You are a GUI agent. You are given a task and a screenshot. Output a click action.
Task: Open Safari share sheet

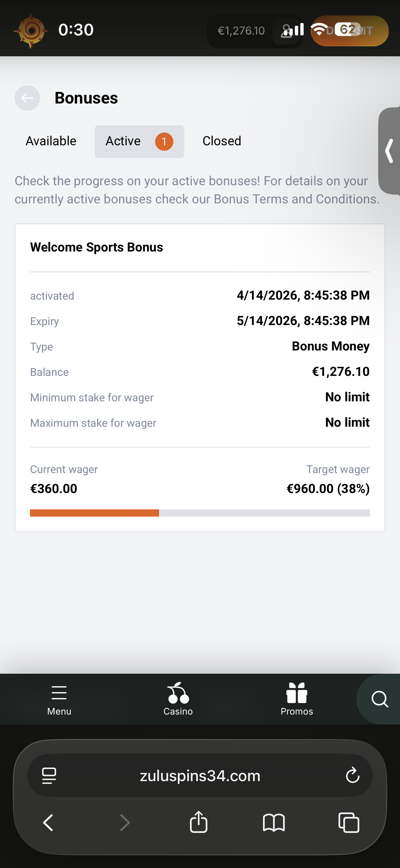(x=199, y=822)
